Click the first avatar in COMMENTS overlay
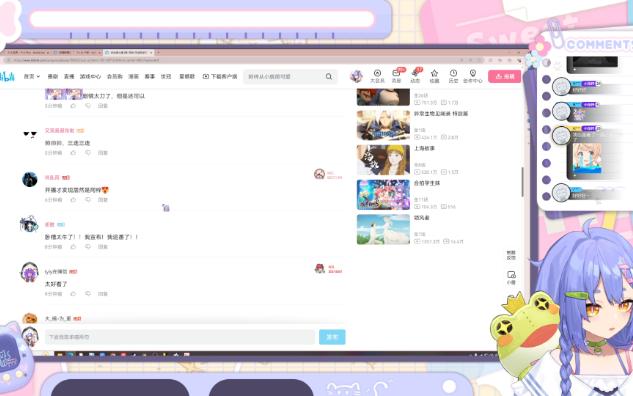The width and height of the screenshot is (633, 396). tap(561, 87)
